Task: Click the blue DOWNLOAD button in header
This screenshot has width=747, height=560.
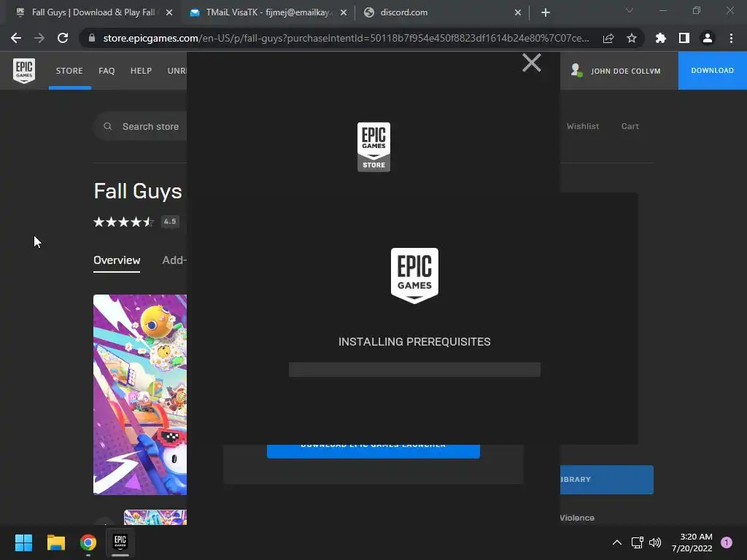Action: (712, 71)
